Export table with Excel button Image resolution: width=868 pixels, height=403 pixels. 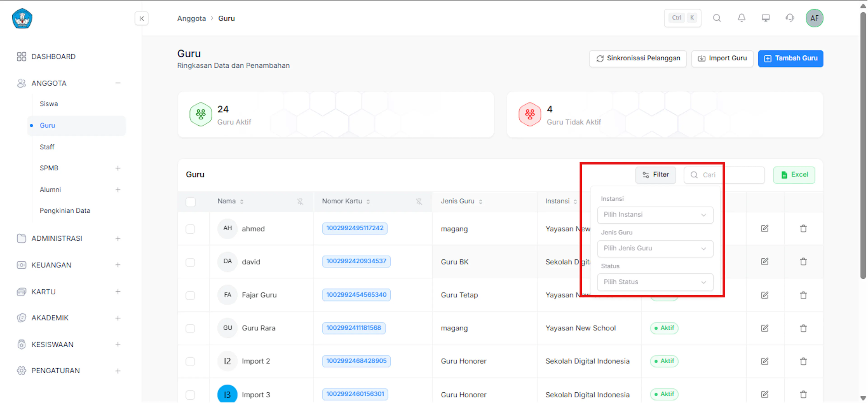tap(794, 175)
